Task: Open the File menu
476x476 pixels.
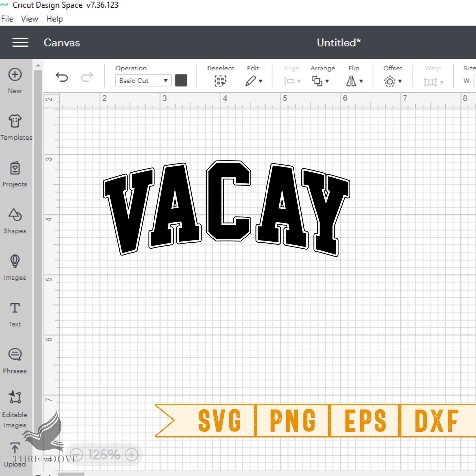Action: [7, 19]
